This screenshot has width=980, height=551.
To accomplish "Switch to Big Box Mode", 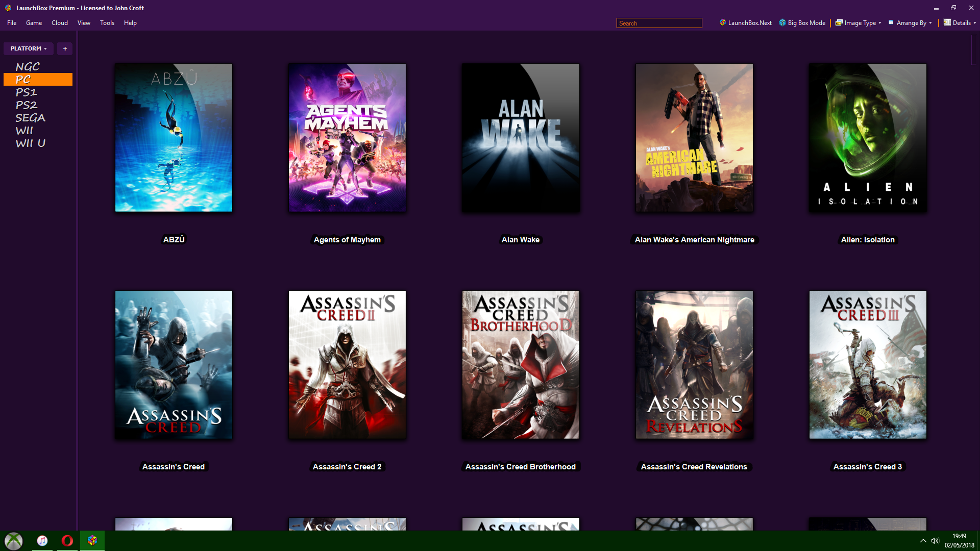I will 802,23.
